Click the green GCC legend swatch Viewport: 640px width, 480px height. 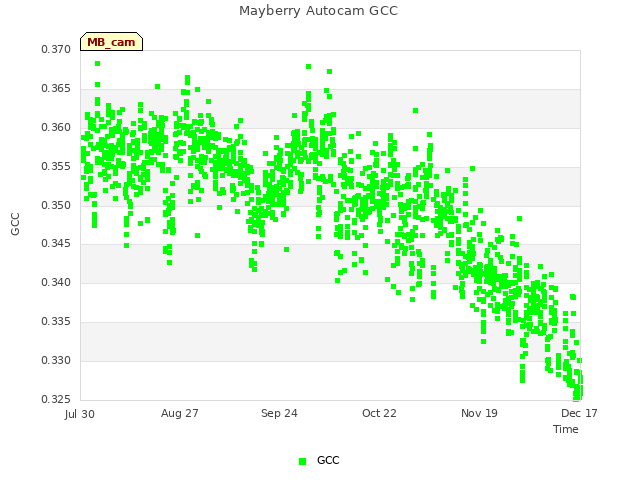coord(302,461)
